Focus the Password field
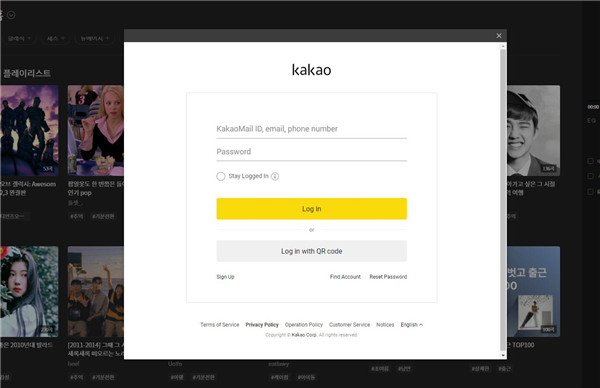 [x=311, y=152]
